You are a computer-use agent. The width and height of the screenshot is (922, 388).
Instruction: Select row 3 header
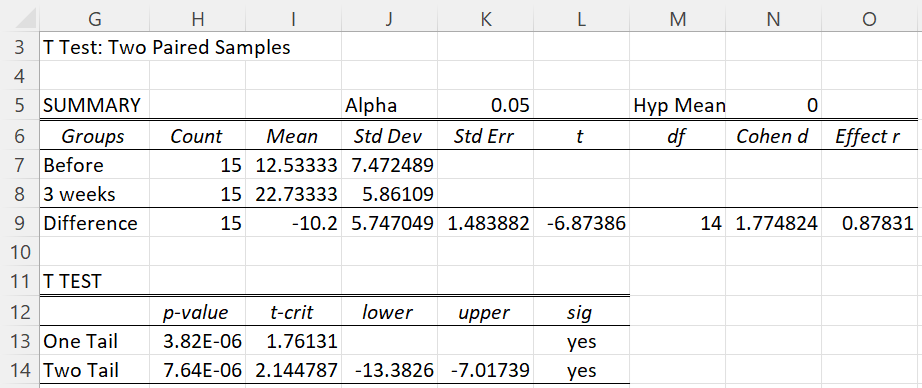19,46
